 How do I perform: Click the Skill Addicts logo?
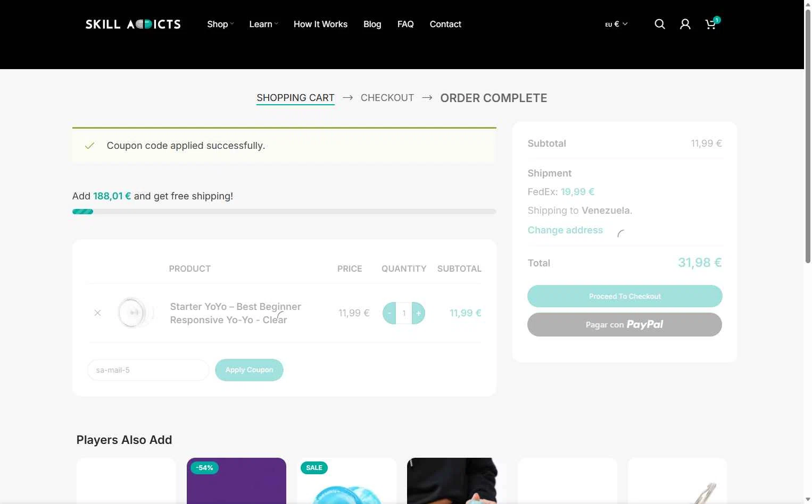[133, 24]
